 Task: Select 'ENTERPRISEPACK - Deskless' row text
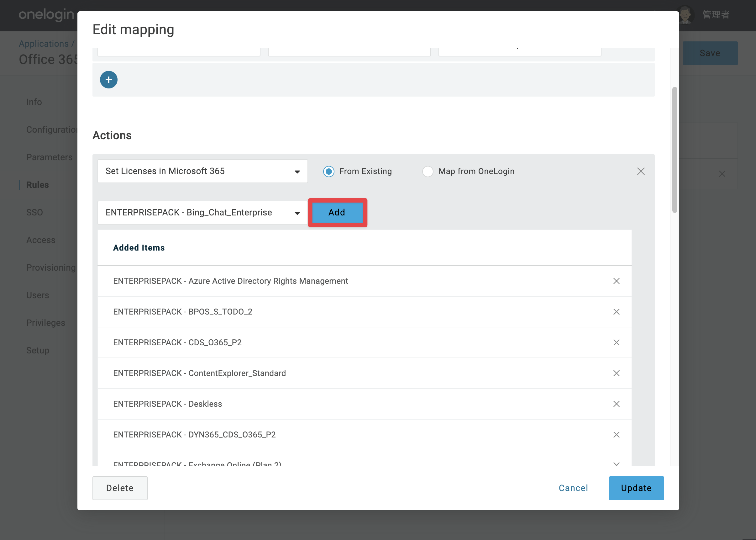click(x=167, y=404)
